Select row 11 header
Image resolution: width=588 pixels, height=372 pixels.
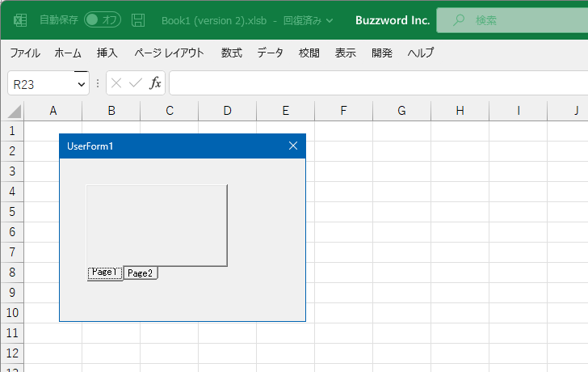click(x=12, y=332)
